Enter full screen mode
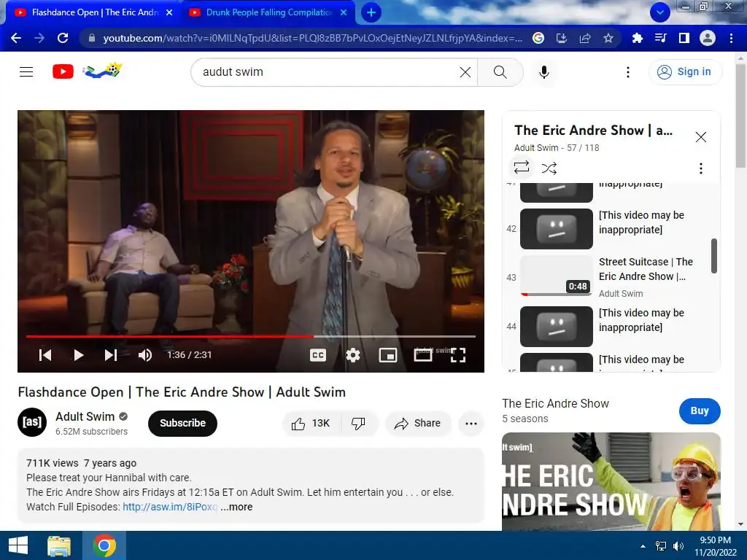The height and width of the screenshot is (560, 747). 458,355
